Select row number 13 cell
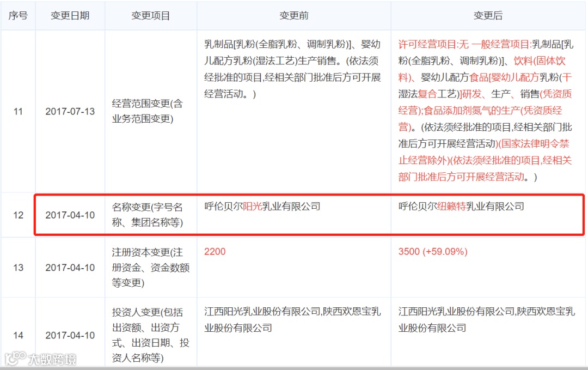 point(18,268)
